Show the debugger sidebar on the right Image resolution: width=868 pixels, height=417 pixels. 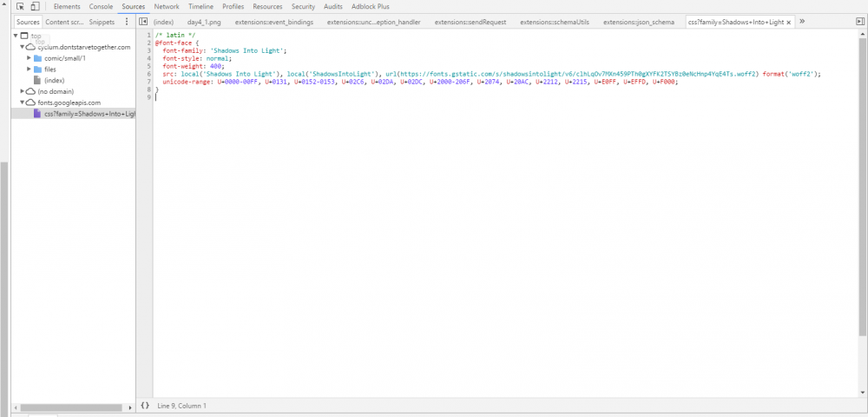point(858,22)
